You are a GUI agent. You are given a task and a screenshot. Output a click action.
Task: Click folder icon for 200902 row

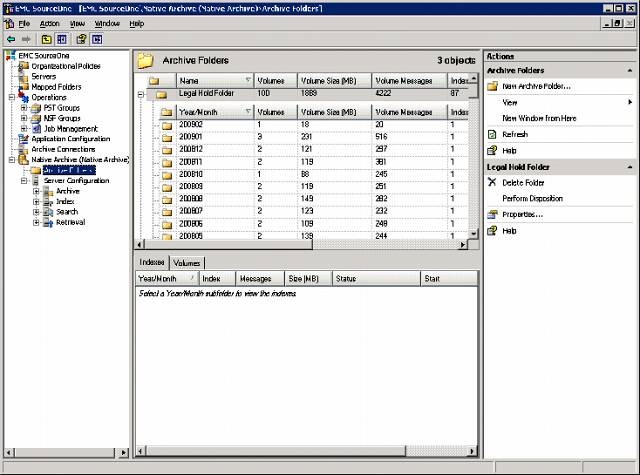point(167,125)
